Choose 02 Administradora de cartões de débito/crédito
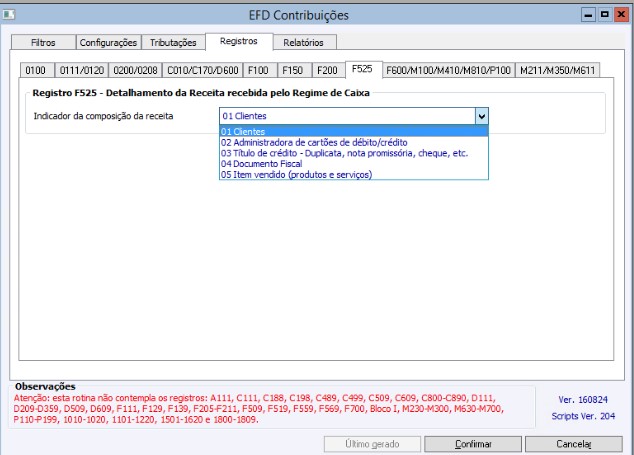The height and width of the screenshot is (455, 634). click(x=354, y=142)
